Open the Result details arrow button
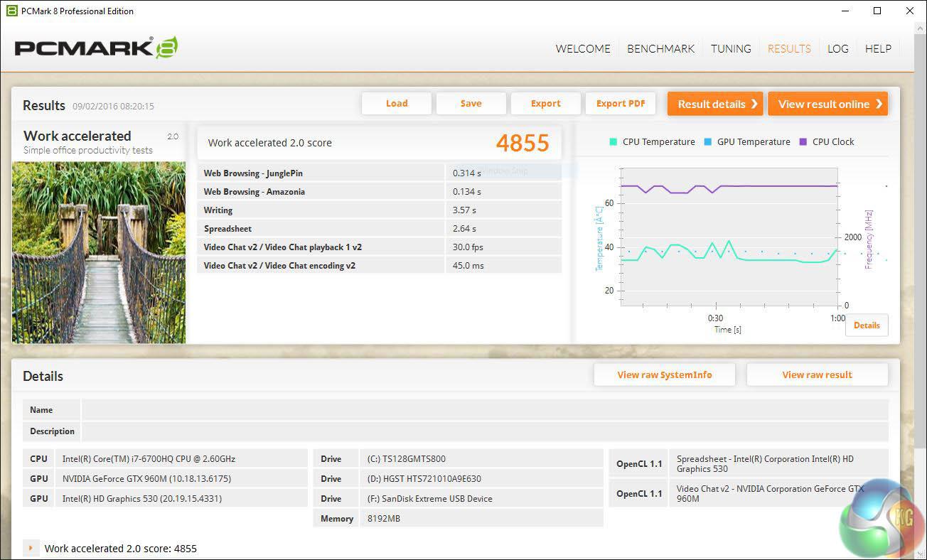 point(715,104)
